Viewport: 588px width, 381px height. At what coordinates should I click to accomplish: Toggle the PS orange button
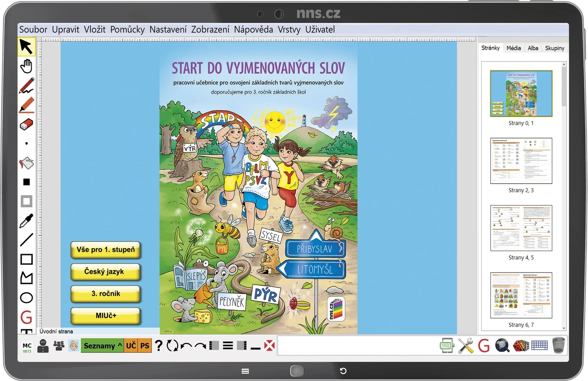[x=145, y=346]
